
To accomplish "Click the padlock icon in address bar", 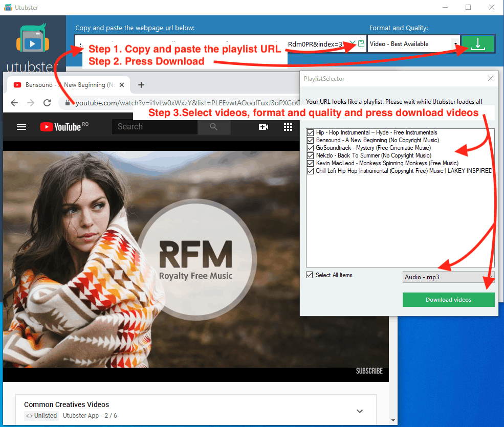I will [x=68, y=103].
